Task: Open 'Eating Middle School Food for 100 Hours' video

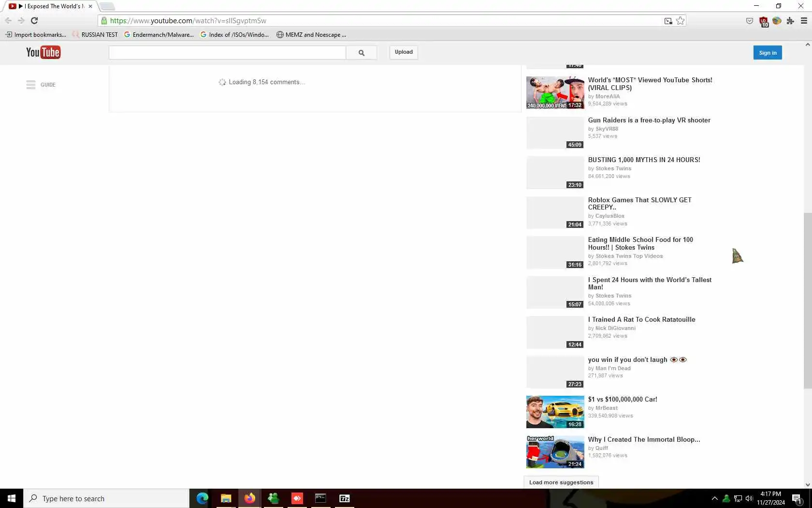Action: 640,243
